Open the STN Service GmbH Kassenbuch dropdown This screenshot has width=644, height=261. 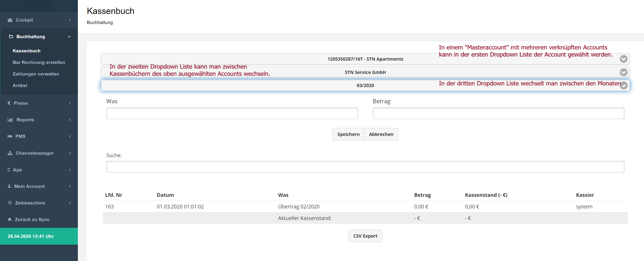[365, 72]
